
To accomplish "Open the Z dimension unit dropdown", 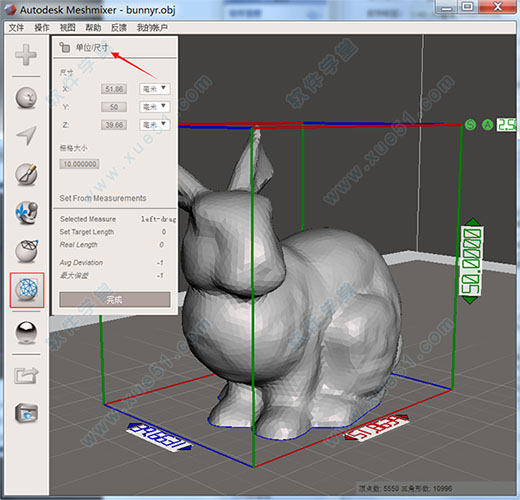I will pos(155,125).
